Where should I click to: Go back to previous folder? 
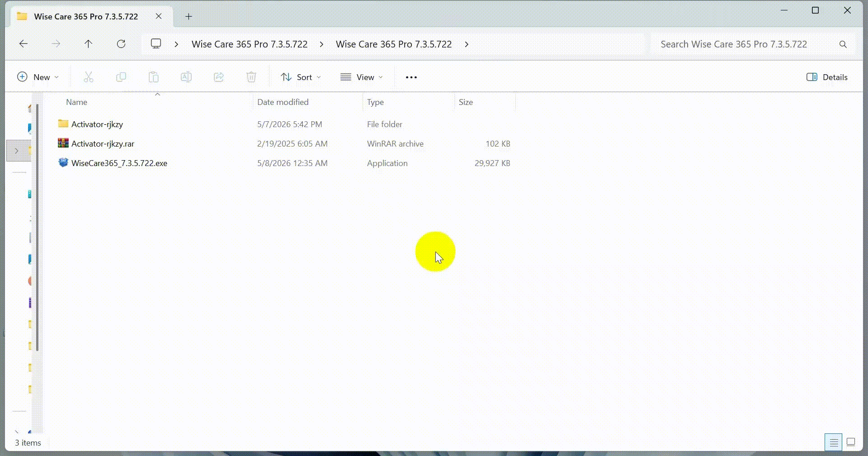[x=24, y=44]
